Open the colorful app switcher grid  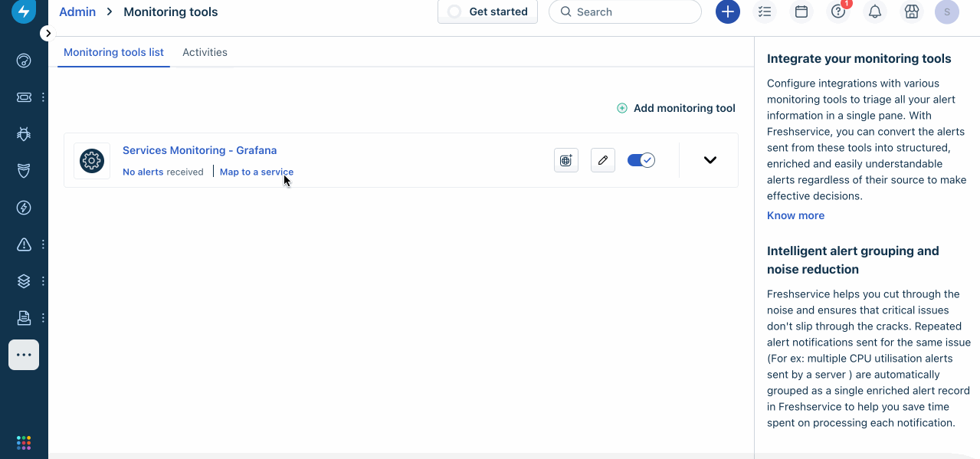click(24, 443)
